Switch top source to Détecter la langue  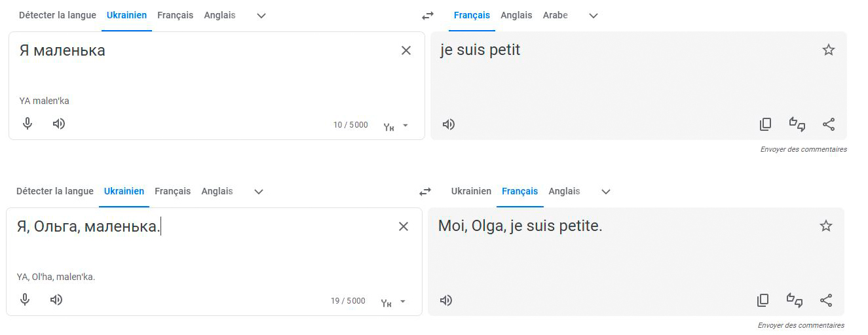(x=58, y=15)
